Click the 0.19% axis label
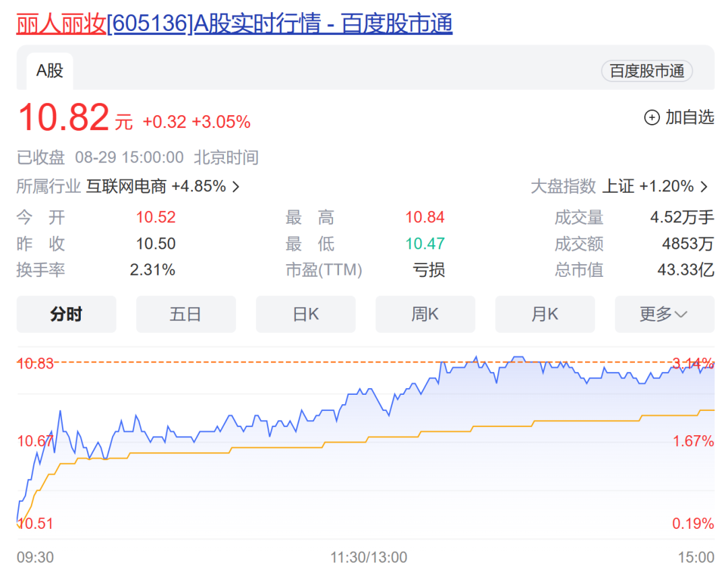Viewport: 728px width, 572px height. point(693,523)
